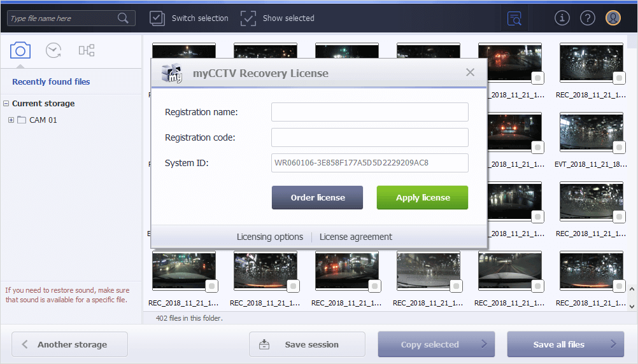Click scrollbar down arrow in file grid
This screenshot has width=638, height=364.
coord(632,306)
